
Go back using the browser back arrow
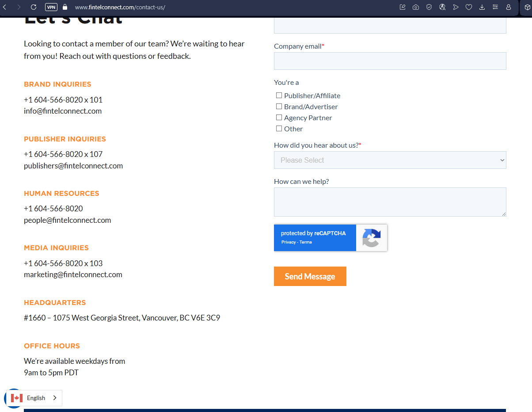pos(5,7)
